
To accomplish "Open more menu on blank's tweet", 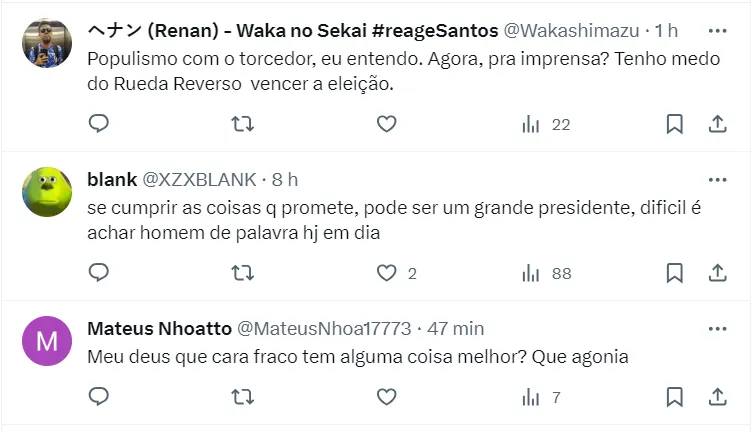I will click(717, 179).
